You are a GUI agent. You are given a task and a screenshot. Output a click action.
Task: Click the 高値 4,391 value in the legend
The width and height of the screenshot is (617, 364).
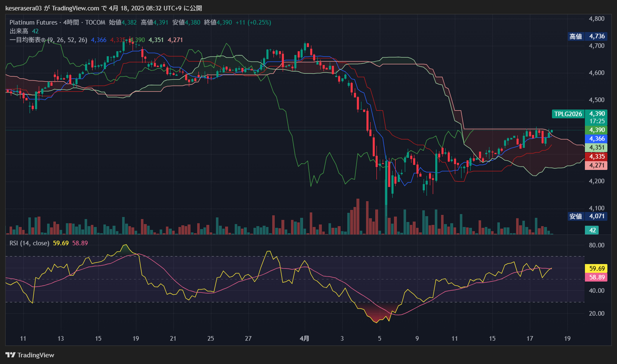coord(155,22)
